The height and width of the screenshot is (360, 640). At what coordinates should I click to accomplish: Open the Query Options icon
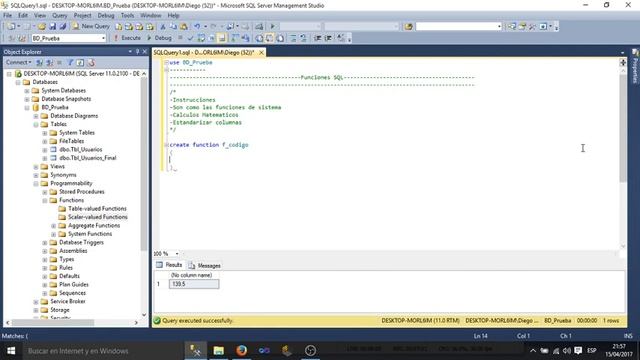click(x=212, y=38)
